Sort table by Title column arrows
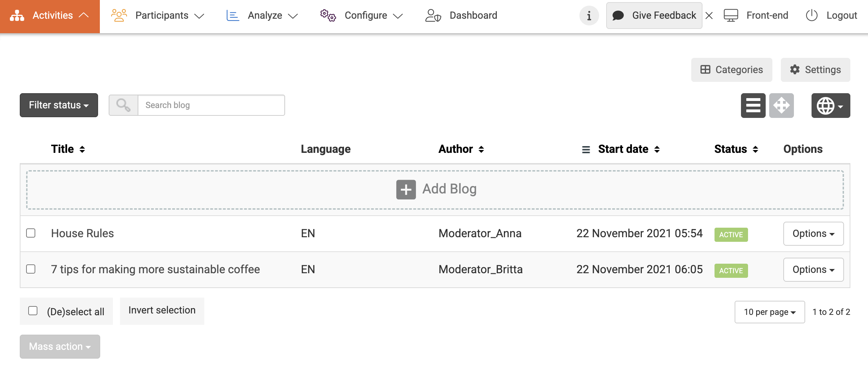The height and width of the screenshot is (365, 868). pyautogui.click(x=82, y=149)
